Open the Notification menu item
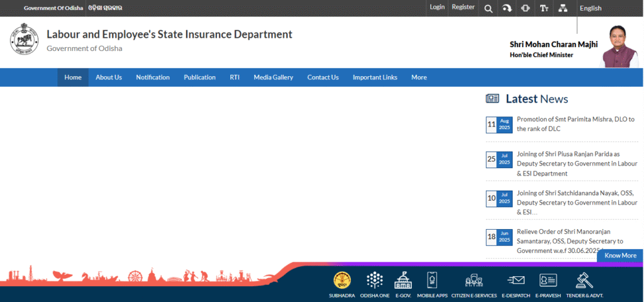 pos(153,77)
